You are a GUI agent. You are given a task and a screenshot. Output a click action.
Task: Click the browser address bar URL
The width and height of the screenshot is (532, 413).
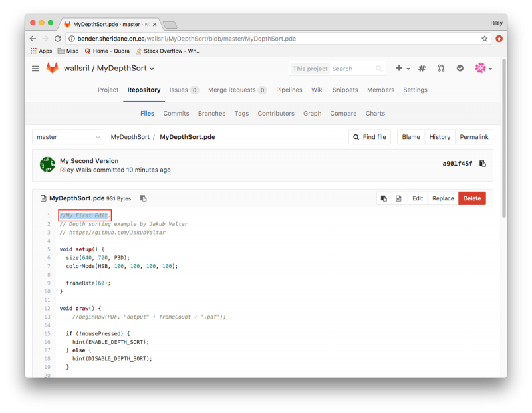(187, 39)
